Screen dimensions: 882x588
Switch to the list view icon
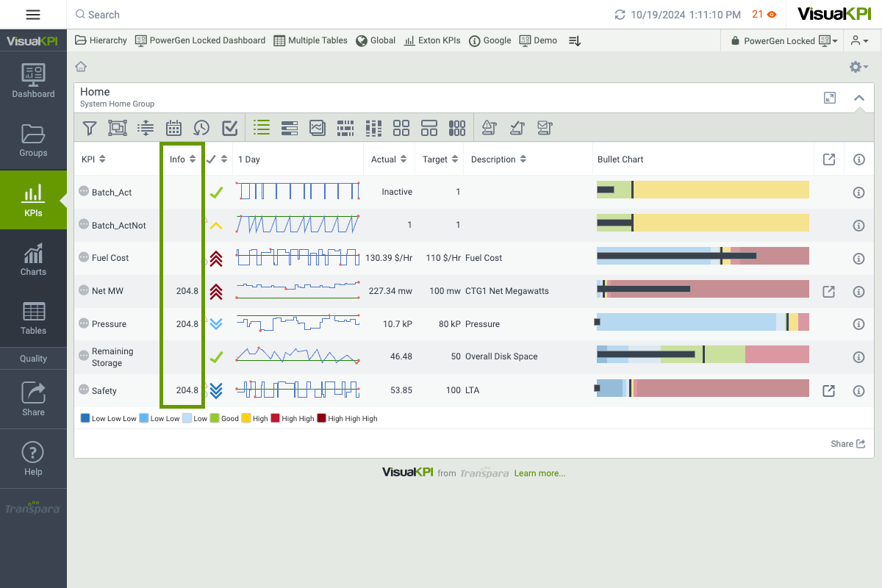[x=262, y=128]
